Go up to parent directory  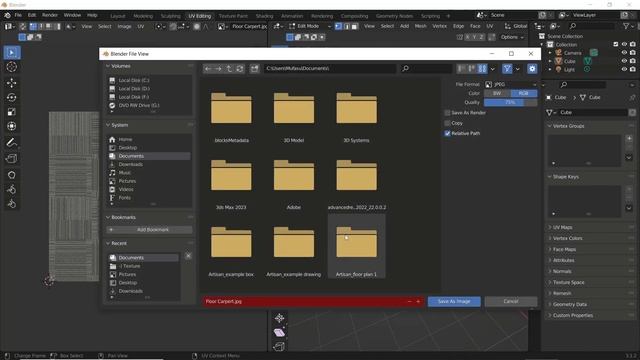(x=229, y=69)
